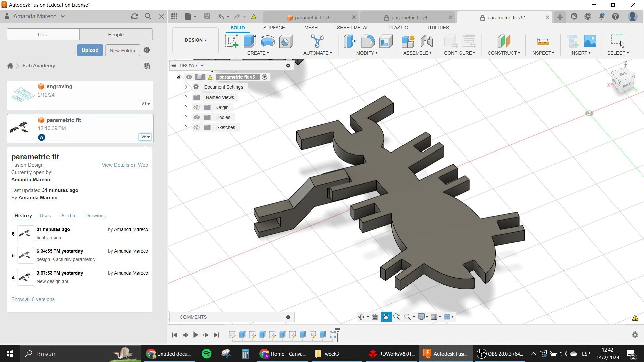Screen dimensions: 644x362
Task: Expand the Named Views node
Action: (186, 97)
